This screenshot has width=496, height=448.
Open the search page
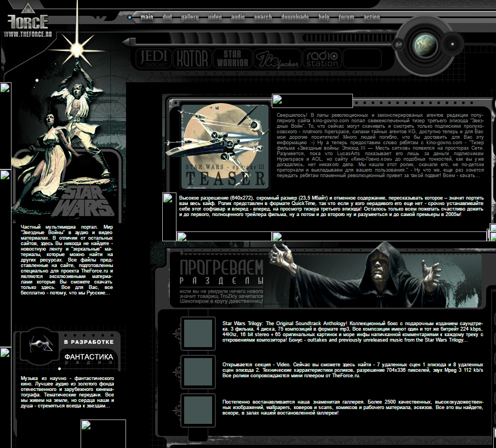263,17
